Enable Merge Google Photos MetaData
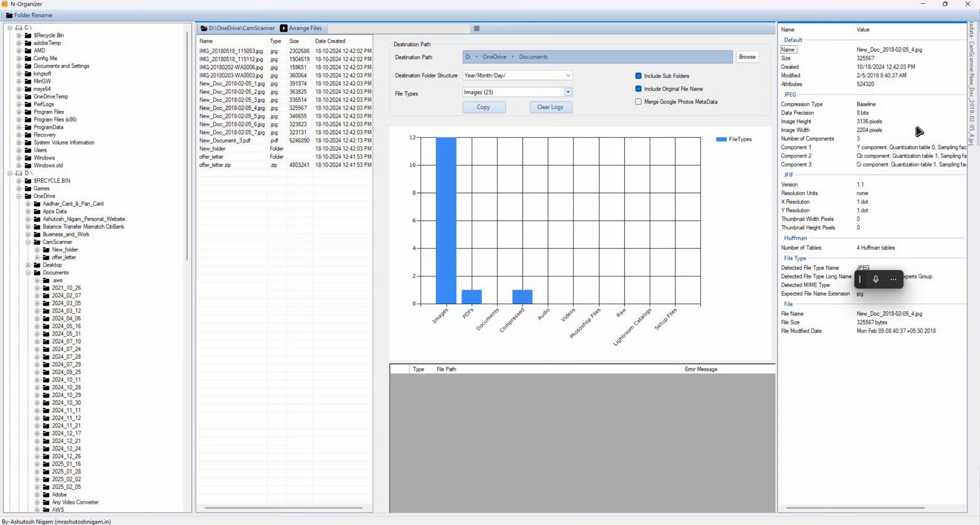The width and height of the screenshot is (980, 525). pyautogui.click(x=638, y=102)
